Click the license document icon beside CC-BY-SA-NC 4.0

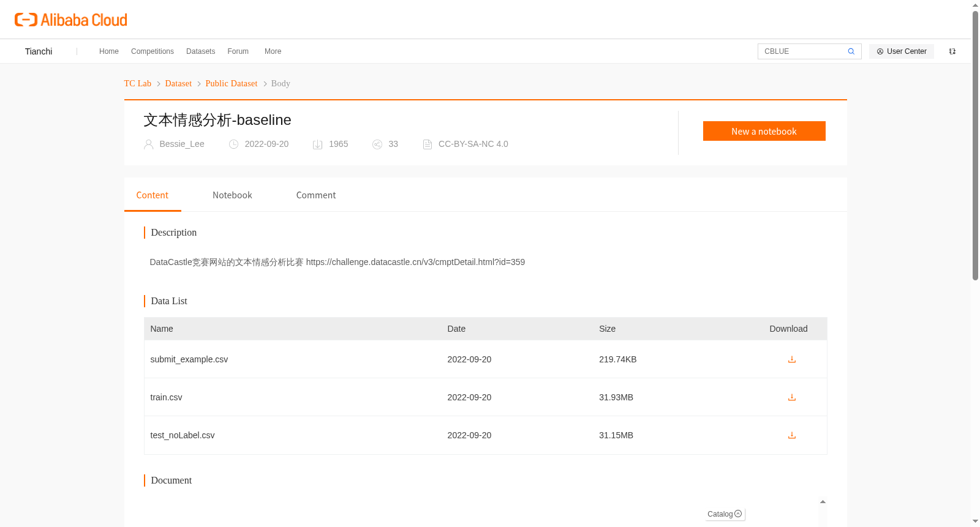[x=428, y=144]
